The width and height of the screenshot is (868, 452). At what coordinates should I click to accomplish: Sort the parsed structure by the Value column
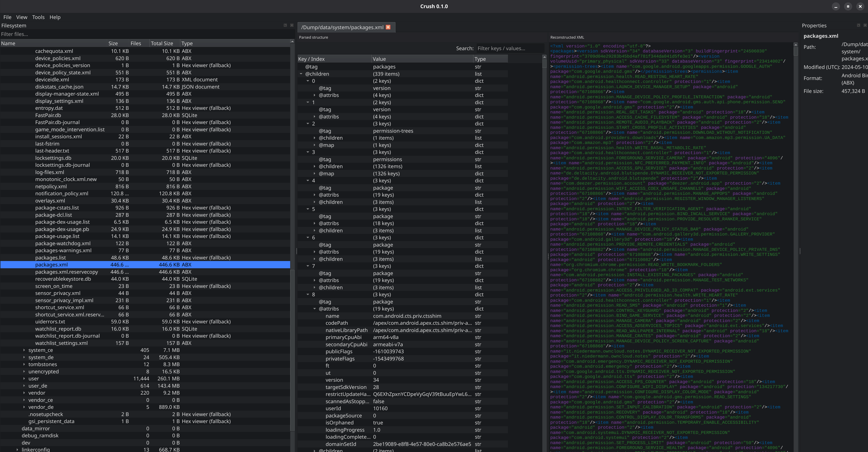pyautogui.click(x=422, y=59)
